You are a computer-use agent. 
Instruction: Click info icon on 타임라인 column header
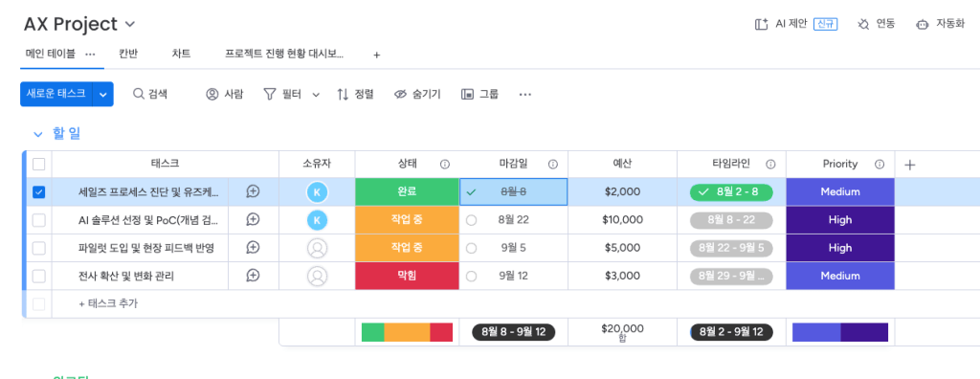click(x=770, y=165)
